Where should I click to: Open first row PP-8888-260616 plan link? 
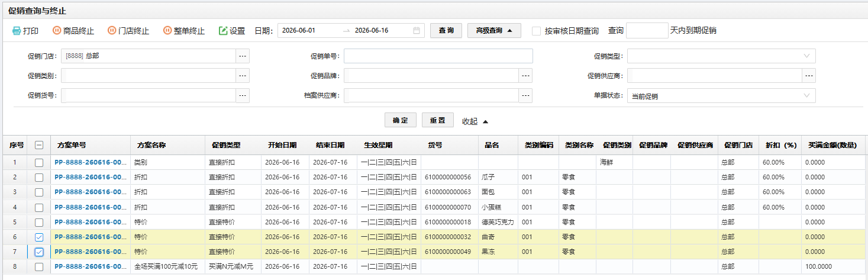pos(91,162)
